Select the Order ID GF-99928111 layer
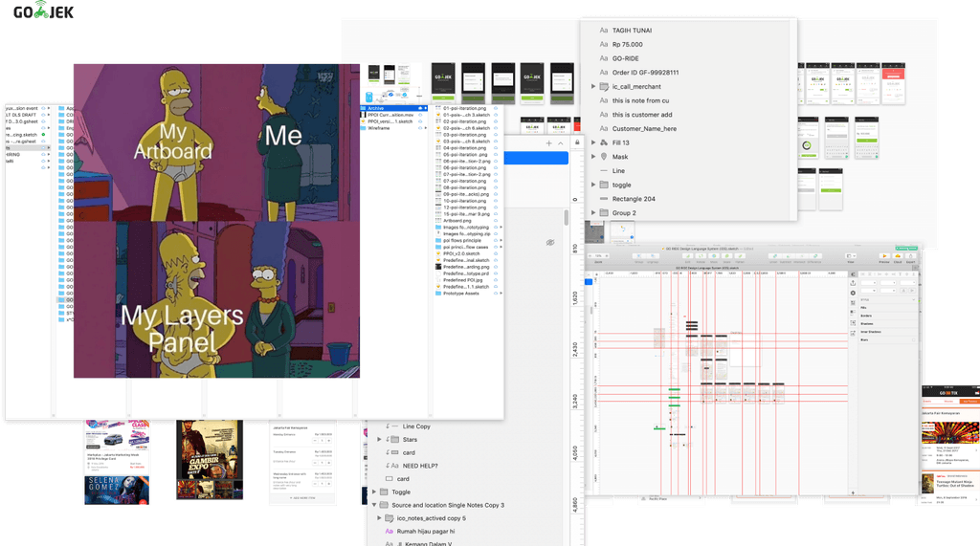The height and width of the screenshot is (546, 980). [x=645, y=73]
